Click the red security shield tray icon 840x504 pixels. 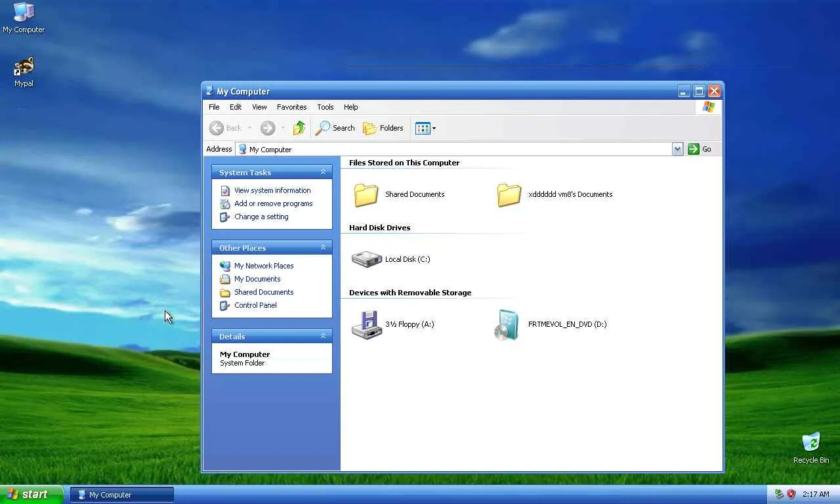pyautogui.click(x=791, y=494)
